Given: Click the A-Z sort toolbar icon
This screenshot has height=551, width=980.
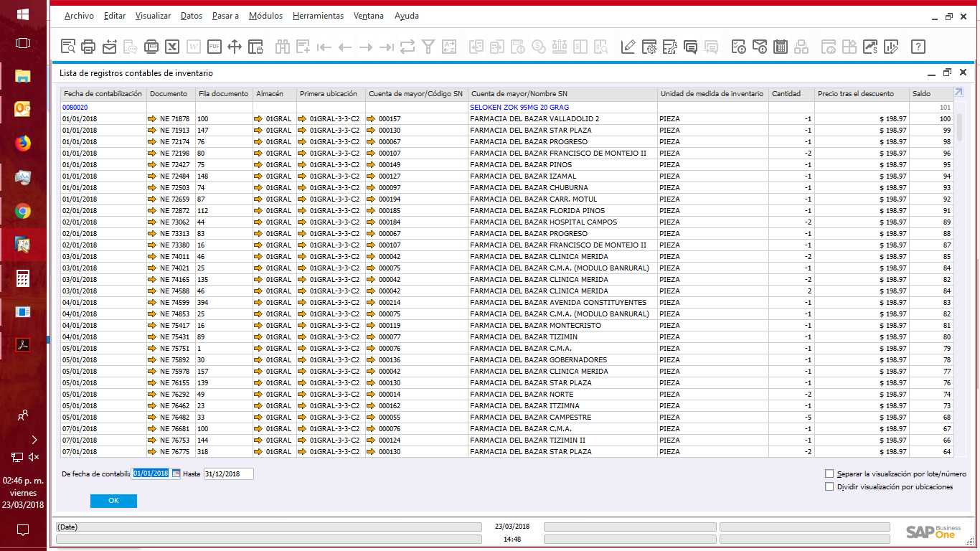Looking at the screenshot, I should pyautogui.click(x=449, y=47).
